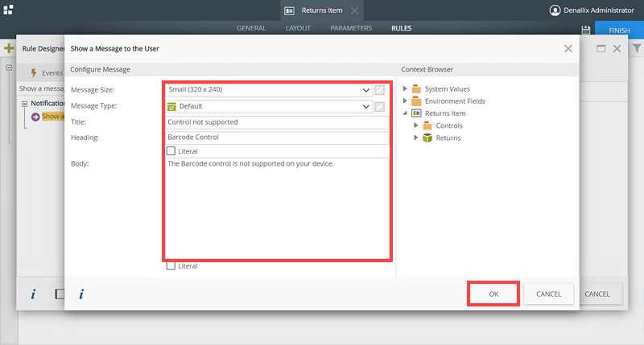
Task: Click the FINISH button
Action: pos(619,30)
